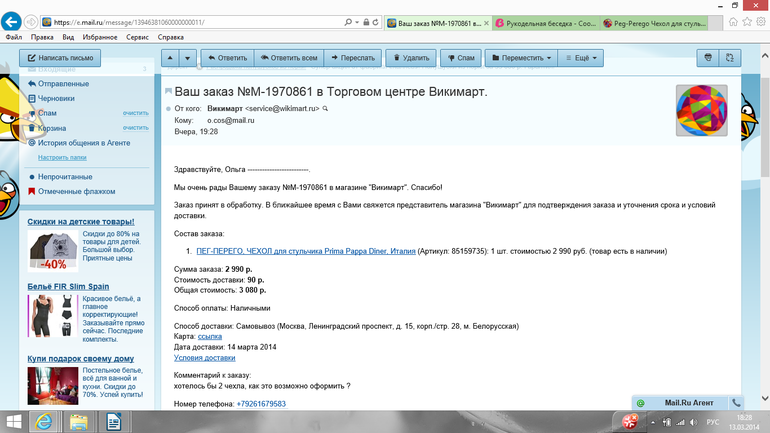This screenshot has width=770, height=433.
Task: Close the 'Ваш заказ' browser tab
Action: [486, 23]
